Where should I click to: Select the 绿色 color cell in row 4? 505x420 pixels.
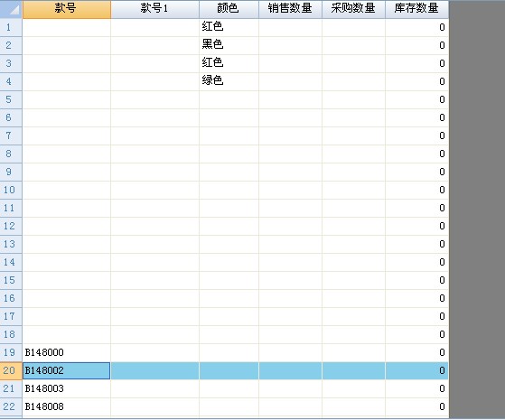[x=229, y=81]
